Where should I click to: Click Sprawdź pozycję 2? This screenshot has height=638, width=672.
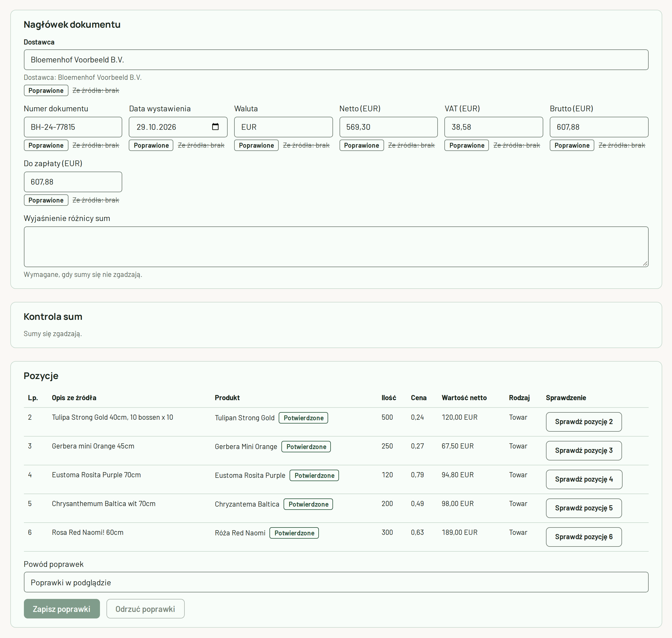tap(583, 422)
